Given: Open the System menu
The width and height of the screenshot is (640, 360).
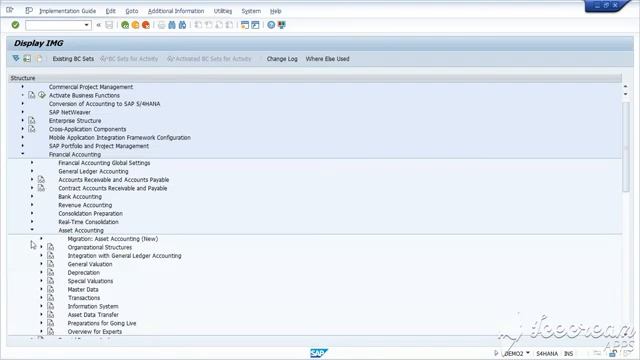Looking at the screenshot, I should pos(251,11).
